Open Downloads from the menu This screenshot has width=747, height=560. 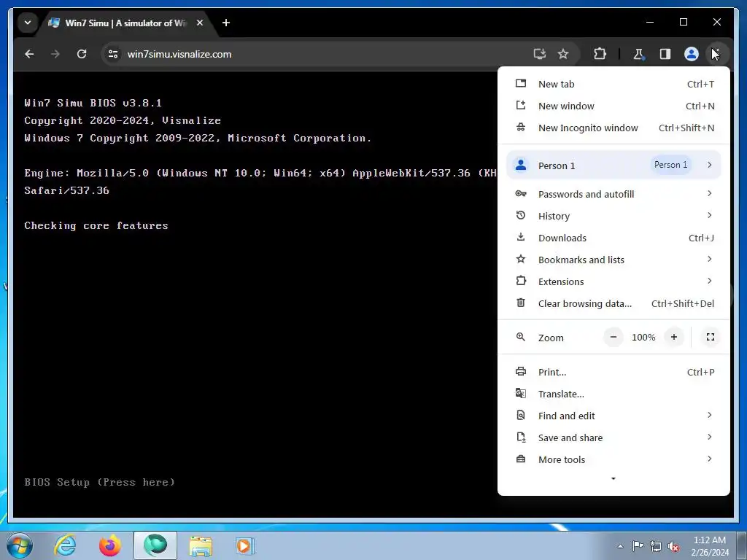(x=614, y=238)
